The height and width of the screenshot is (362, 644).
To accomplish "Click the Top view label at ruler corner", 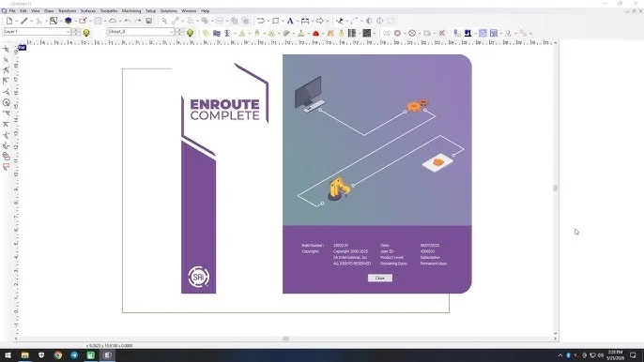I will coord(22,48).
